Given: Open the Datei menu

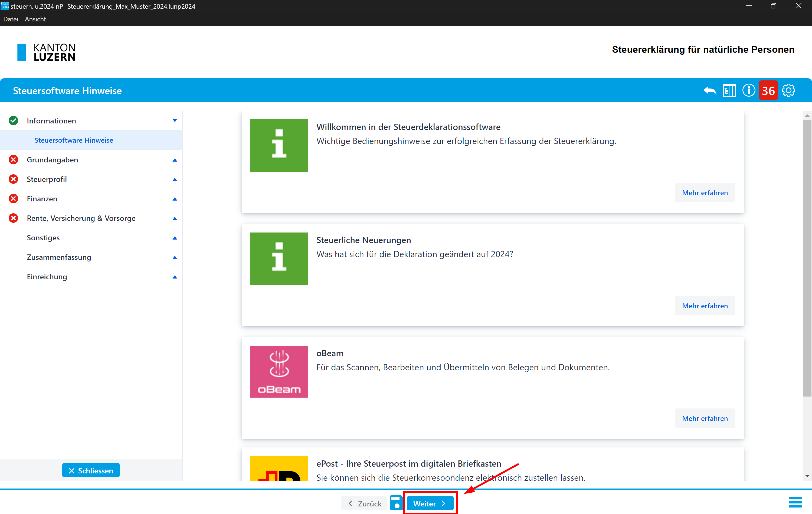Looking at the screenshot, I should click(x=11, y=19).
